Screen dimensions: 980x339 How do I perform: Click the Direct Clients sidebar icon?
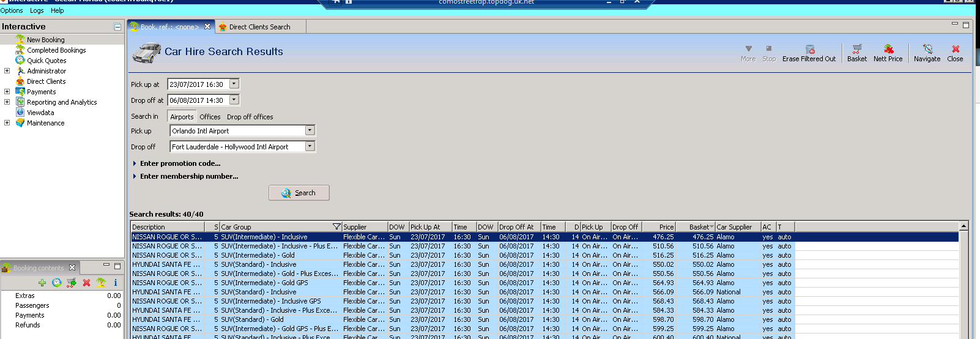pyautogui.click(x=20, y=81)
